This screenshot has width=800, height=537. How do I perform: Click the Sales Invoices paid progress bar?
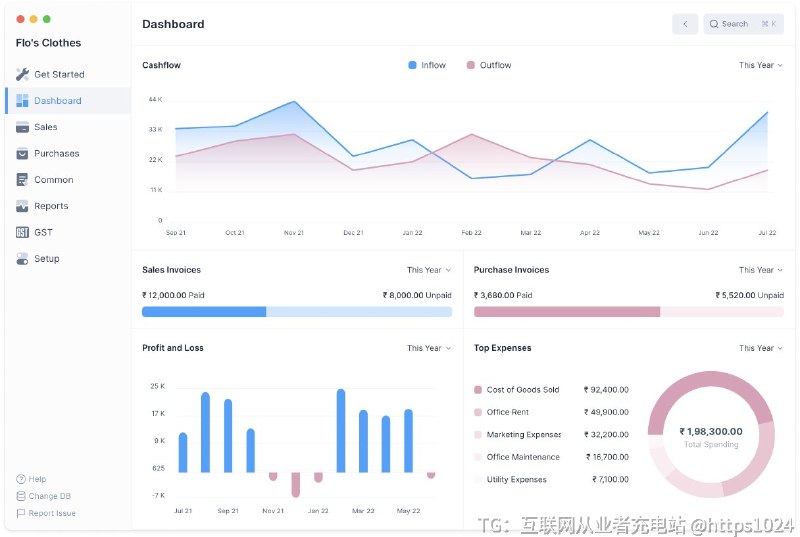204,312
